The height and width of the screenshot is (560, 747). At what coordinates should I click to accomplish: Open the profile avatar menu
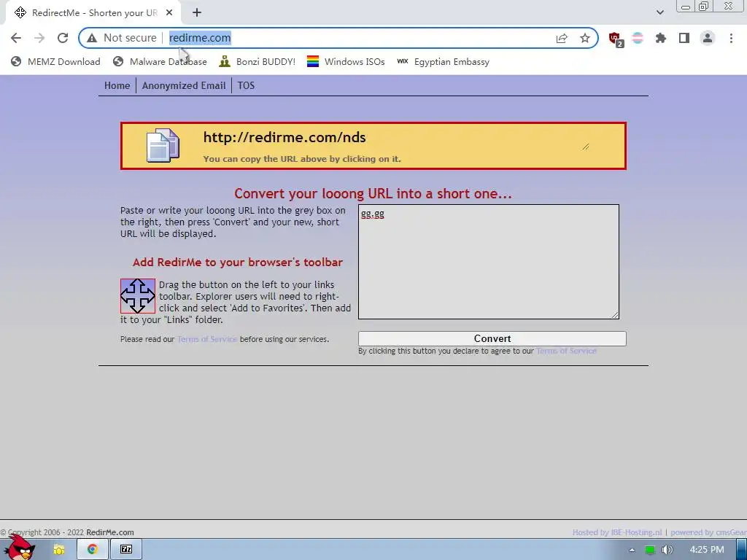tap(708, 38)
